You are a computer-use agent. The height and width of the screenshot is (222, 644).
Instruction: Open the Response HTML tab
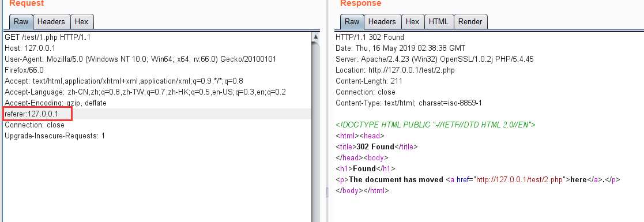pos(439,22)
